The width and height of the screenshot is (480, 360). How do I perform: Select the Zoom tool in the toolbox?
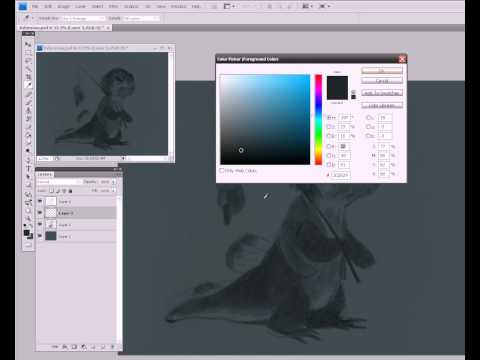(x=28, y=219)
